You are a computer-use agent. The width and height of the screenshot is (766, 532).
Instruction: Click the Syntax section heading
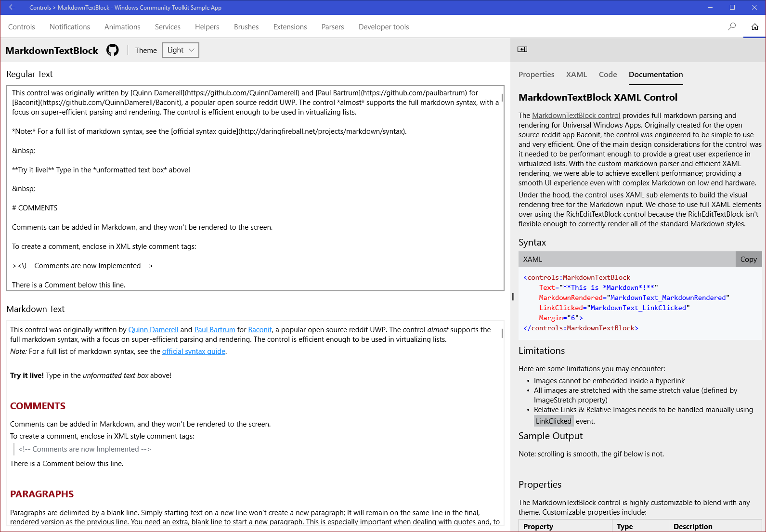(x=532, y=242)
